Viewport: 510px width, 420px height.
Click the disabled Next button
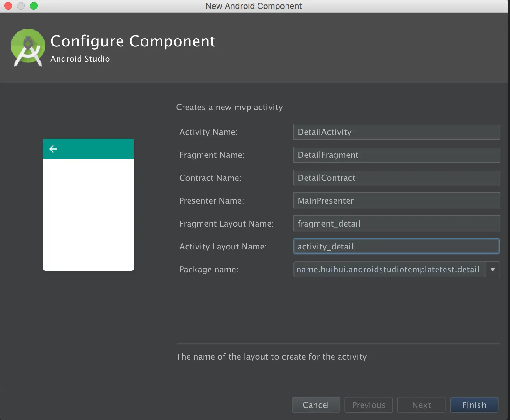421,405
